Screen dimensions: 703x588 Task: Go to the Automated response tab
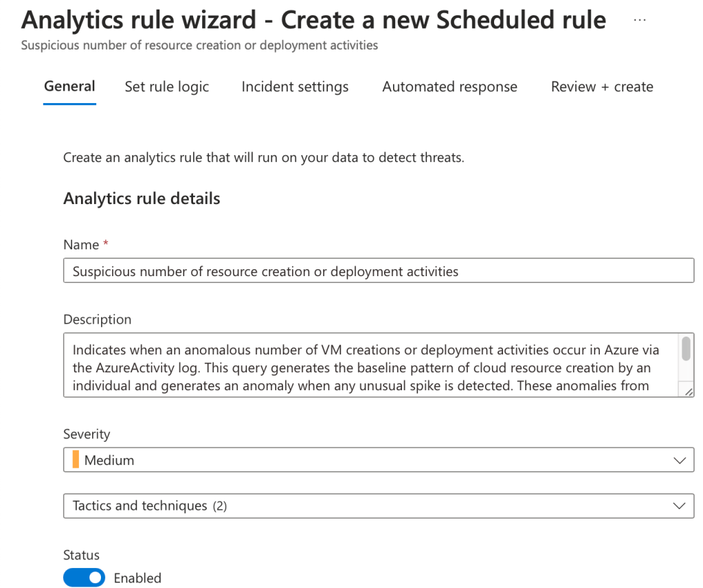449,87
